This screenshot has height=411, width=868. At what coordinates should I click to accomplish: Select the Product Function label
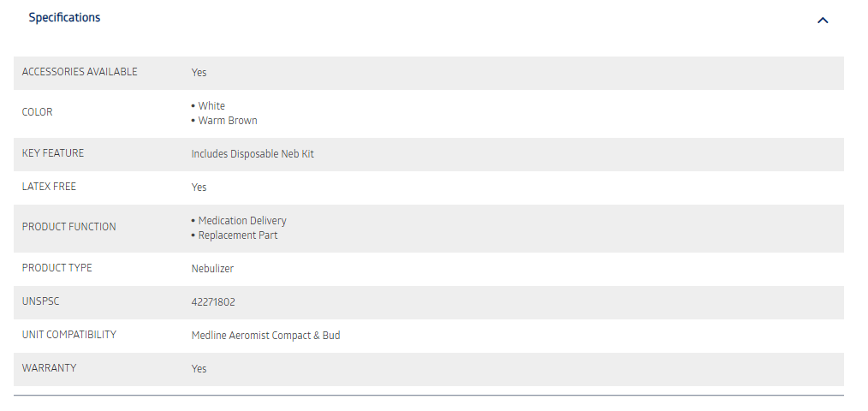coord(68,227)
